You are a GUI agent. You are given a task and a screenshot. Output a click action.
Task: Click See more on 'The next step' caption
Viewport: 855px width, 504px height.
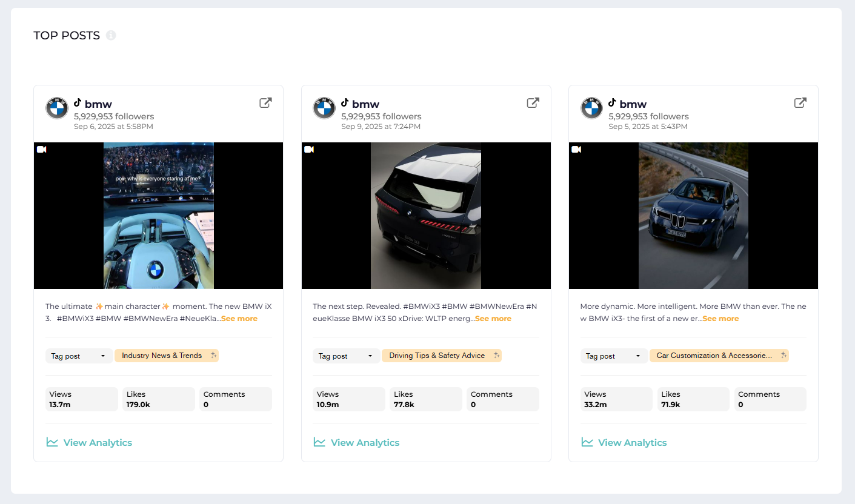tap(493, 319)
